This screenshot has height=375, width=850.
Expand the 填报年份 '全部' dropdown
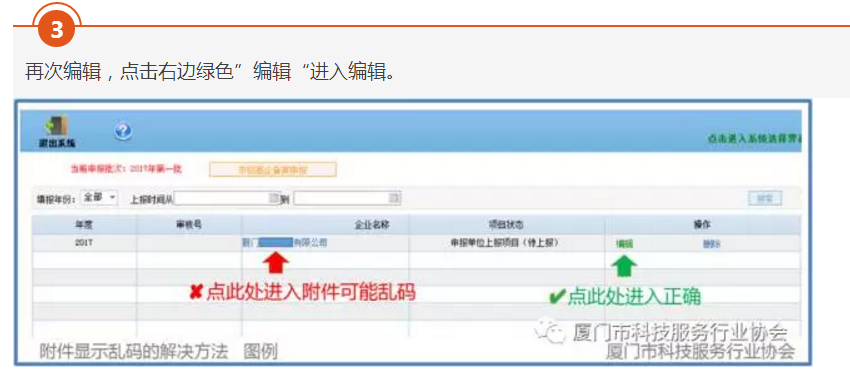tap(99, 198)
